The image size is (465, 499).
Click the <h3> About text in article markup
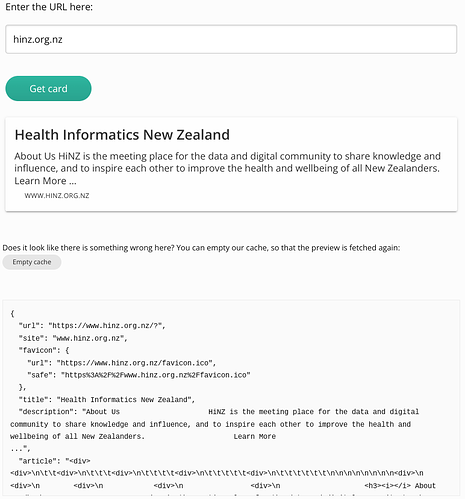400,486
